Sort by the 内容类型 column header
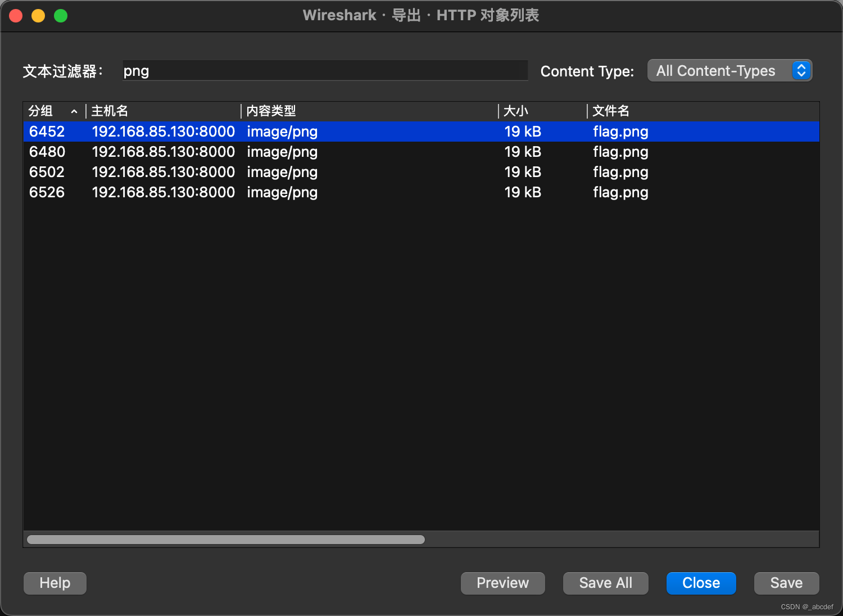The image size is (843, 616). [369, 111]
